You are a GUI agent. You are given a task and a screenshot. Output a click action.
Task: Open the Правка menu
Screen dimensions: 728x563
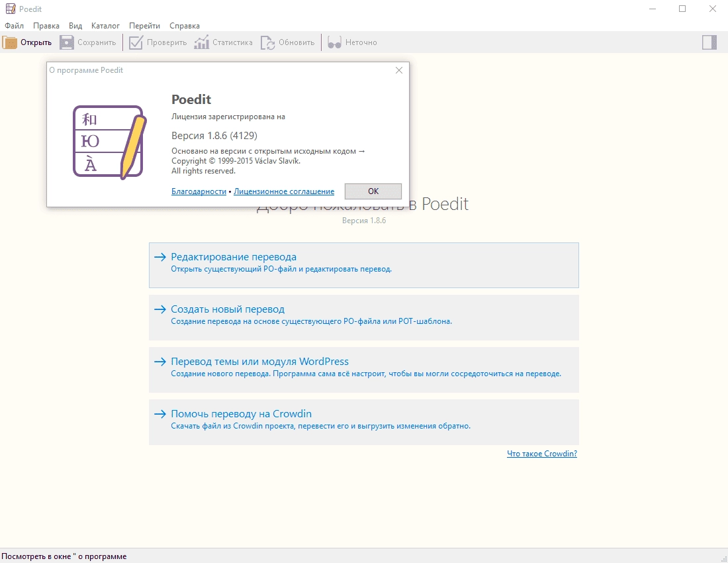pyautogui.click(x=46, y=26)
